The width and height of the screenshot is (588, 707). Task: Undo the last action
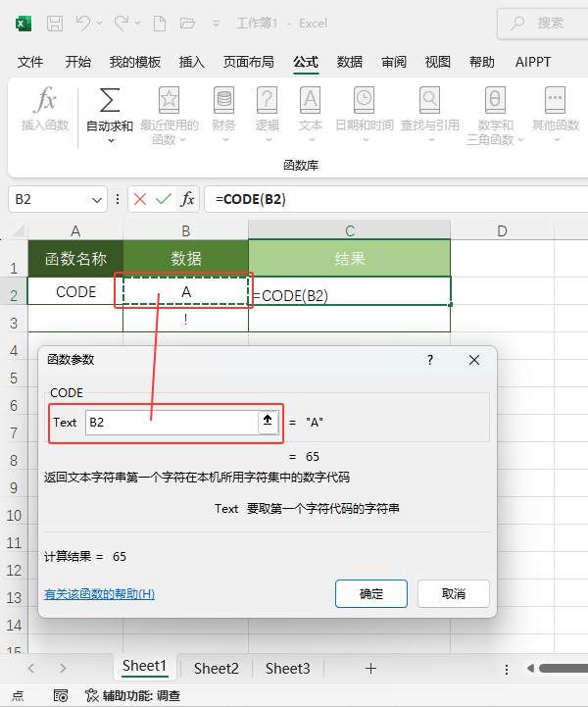[83, 23]
